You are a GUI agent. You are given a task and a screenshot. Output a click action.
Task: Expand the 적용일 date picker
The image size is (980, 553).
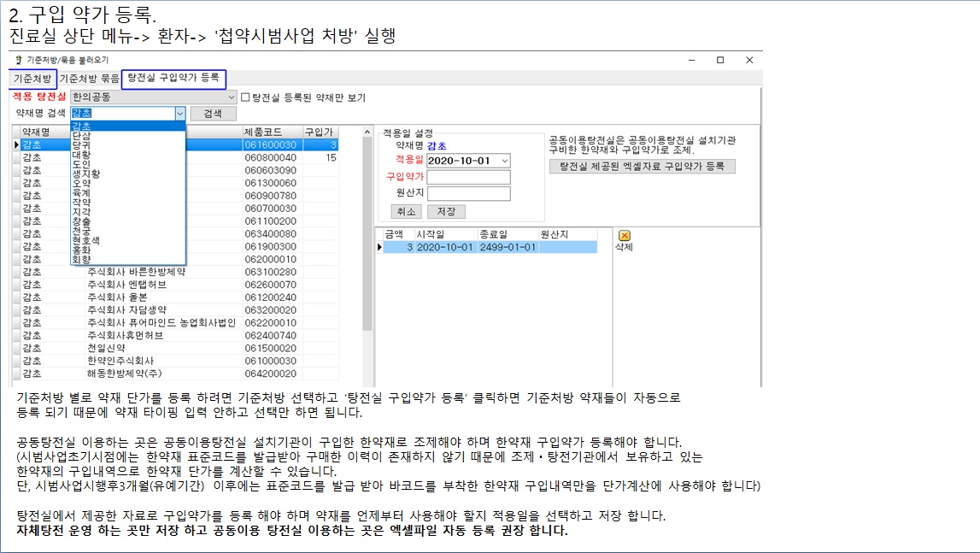pos(503,161)
